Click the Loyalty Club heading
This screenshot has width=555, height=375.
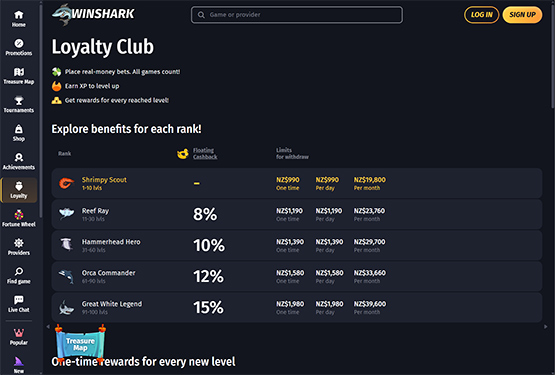[x=103, y=47]
